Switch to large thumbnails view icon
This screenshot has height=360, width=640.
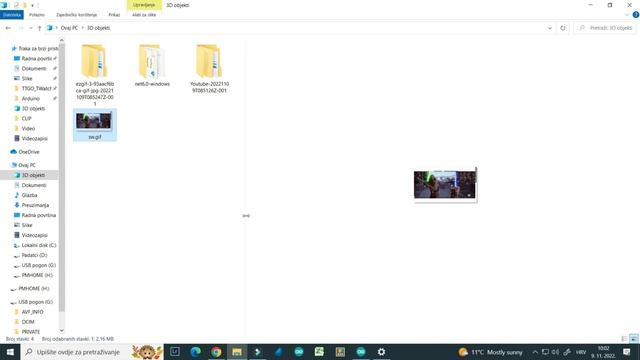634,339
